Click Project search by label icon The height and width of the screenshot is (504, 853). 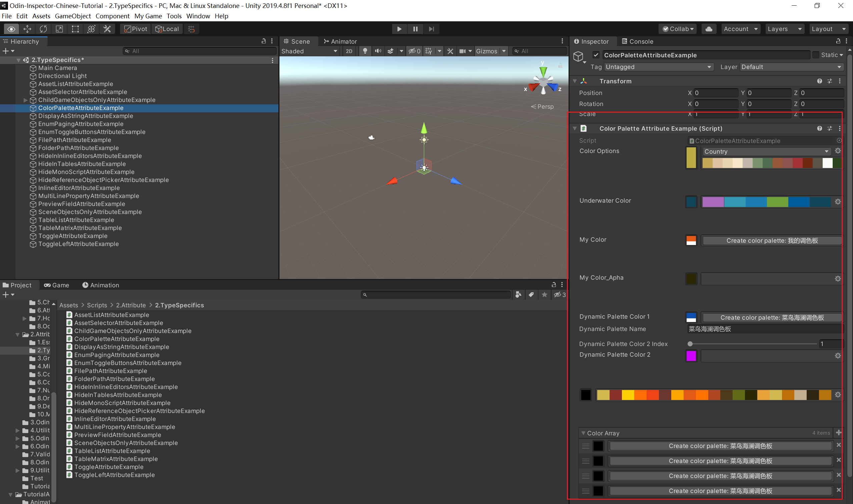coord(531,294)
